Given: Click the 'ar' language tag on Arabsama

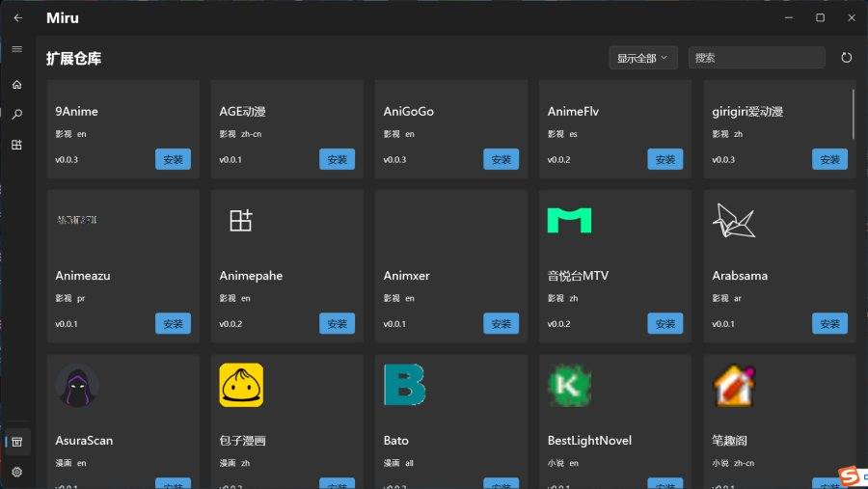Looking at the screenshot, I should point(738,298).
